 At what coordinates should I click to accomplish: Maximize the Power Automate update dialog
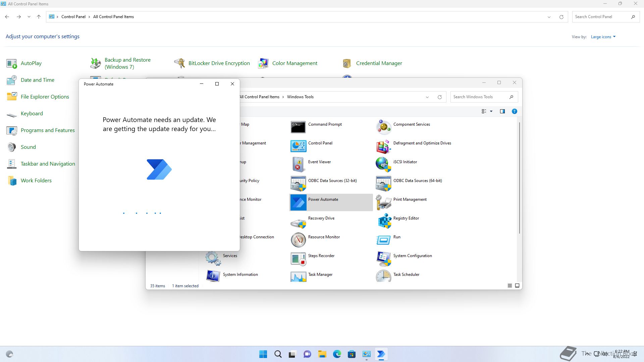(217, 84)
